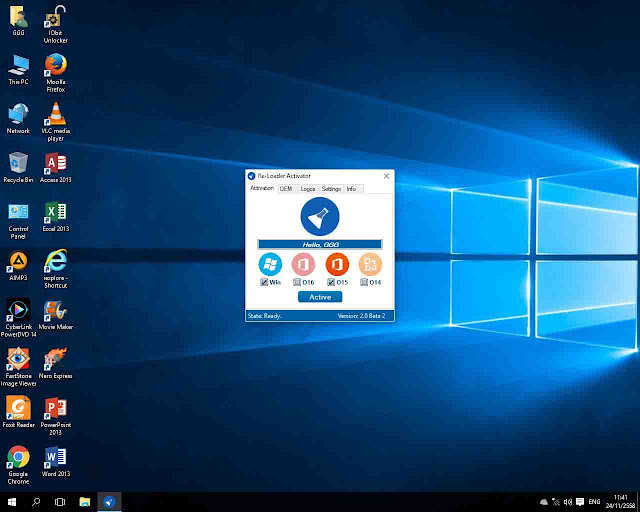640x512 pixels.
Task: Switch to the Activation tab
Action: [262, 188]
